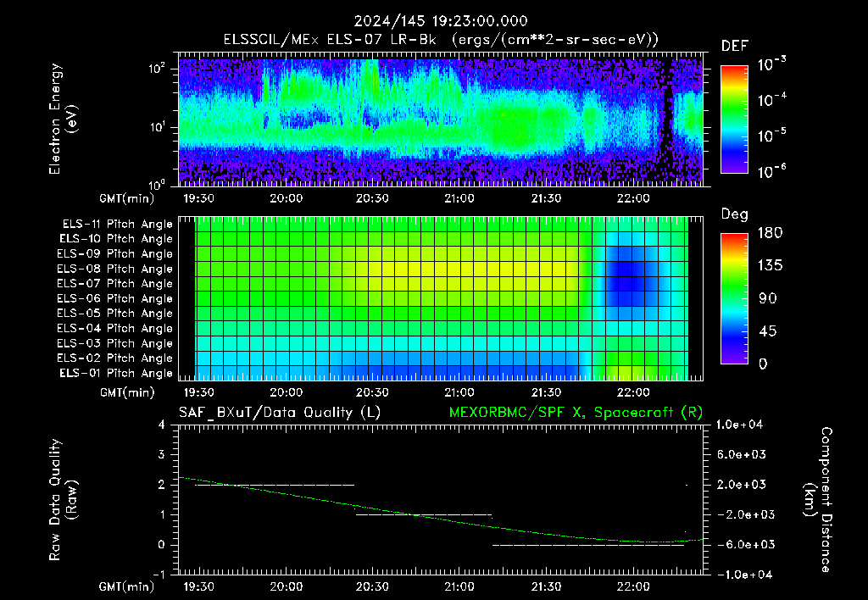The image size is (868, 600).
Task: Click the DEF colorbar label
Action: click(735, 47)
